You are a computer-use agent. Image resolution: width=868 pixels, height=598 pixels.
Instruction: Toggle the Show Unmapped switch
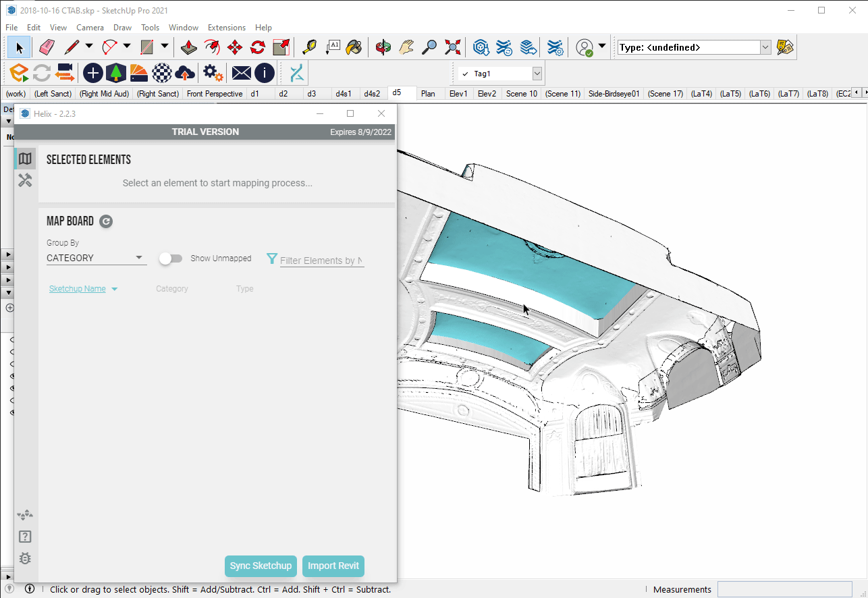click(x=171, y=259)
